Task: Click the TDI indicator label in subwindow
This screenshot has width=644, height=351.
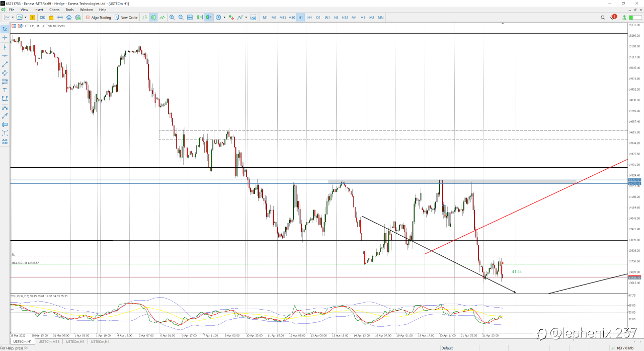Action: 39,296
